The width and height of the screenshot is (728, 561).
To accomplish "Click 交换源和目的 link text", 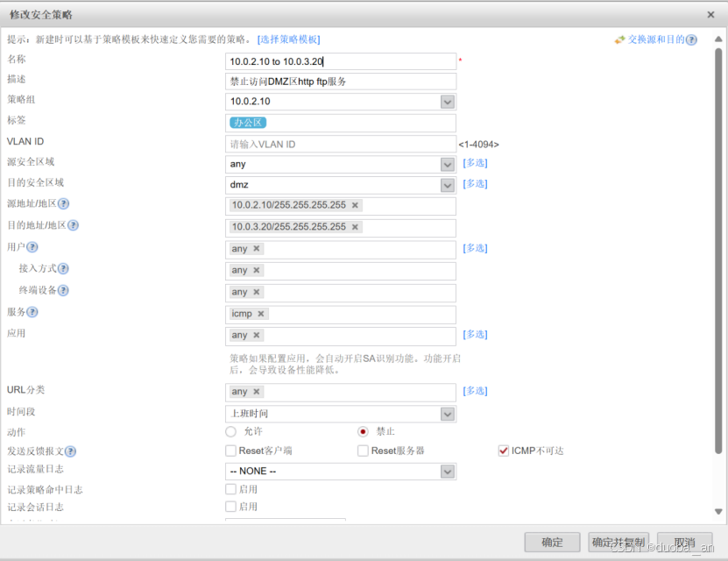I will pyautogui.click(x=656, y=39).
